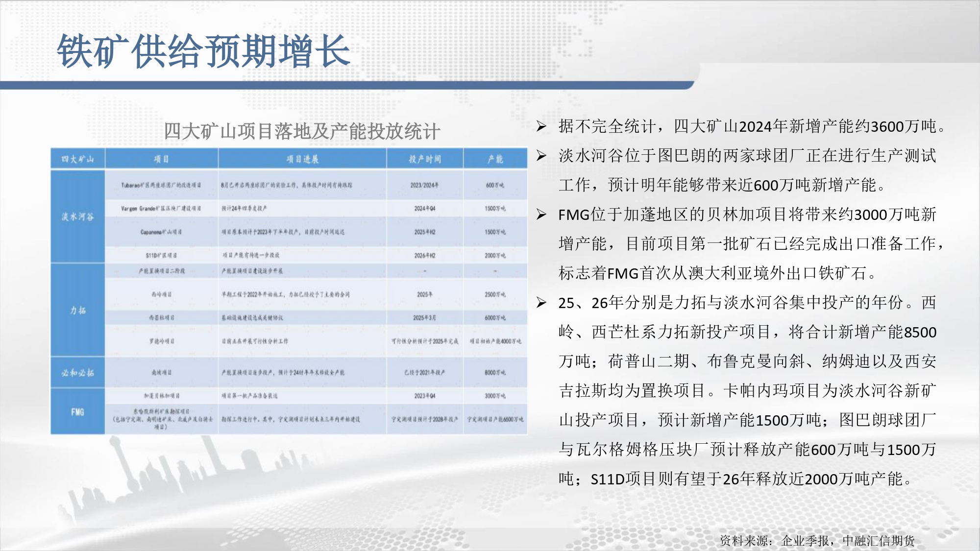980x551 pixels.
Task: Click the 1500万吨 capacity in Vargem Grande row
Action: [x=495, y=208]
